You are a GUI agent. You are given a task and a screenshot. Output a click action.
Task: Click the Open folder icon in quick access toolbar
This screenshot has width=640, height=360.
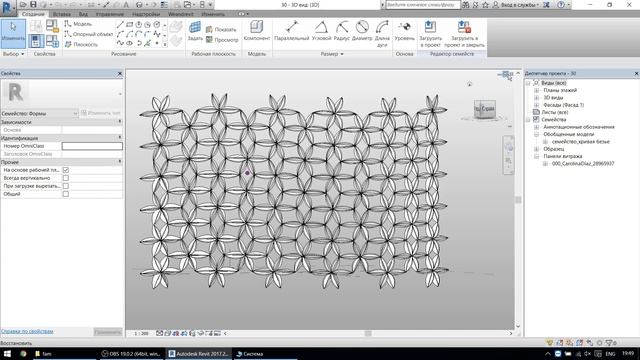[x=23, y=5]
